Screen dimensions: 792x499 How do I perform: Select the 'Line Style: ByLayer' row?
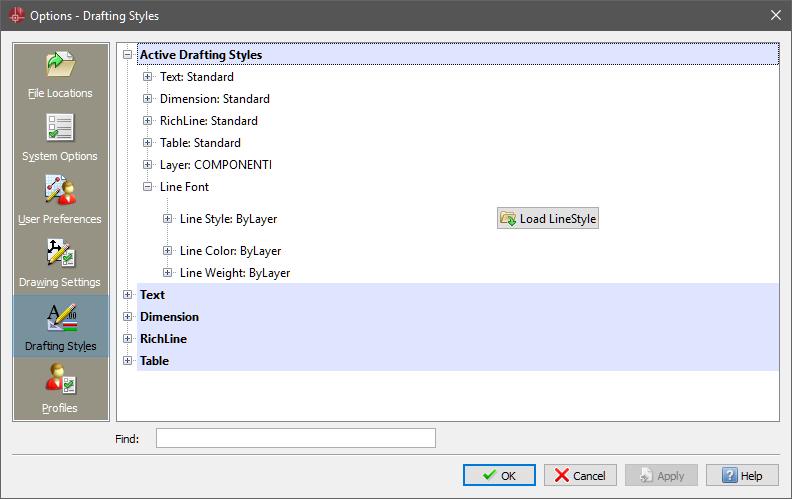pyautogui.click(x=228, y=219)
